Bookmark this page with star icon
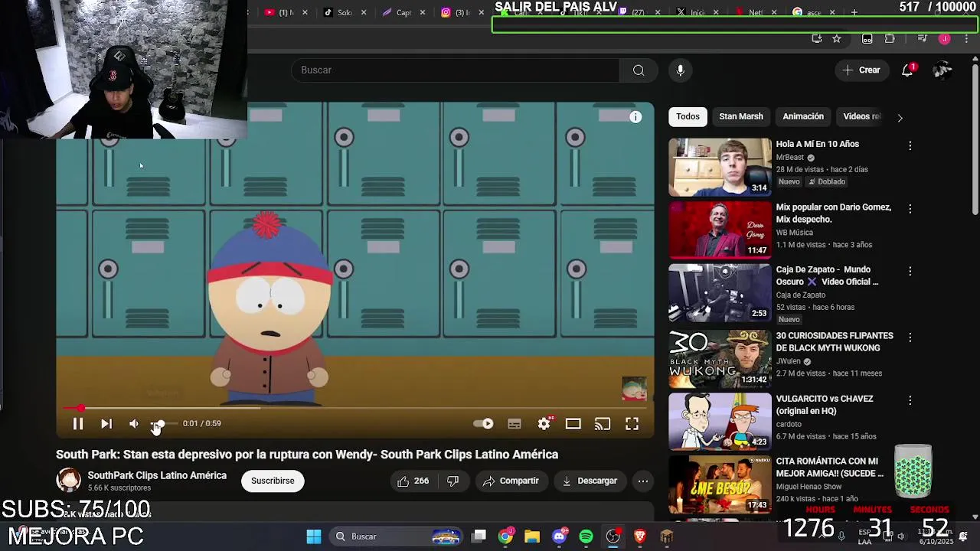The height and width of the screenshot is (551, 980). tap(837, 38)
